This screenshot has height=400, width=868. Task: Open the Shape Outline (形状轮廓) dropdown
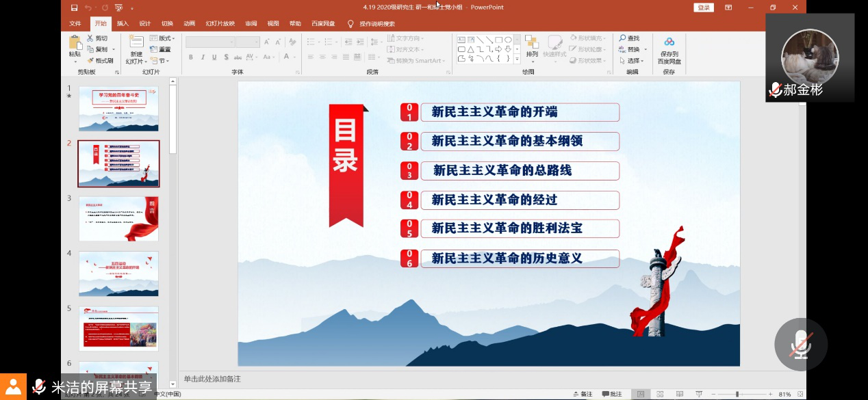pyautogui.click(x=587, y=49)
